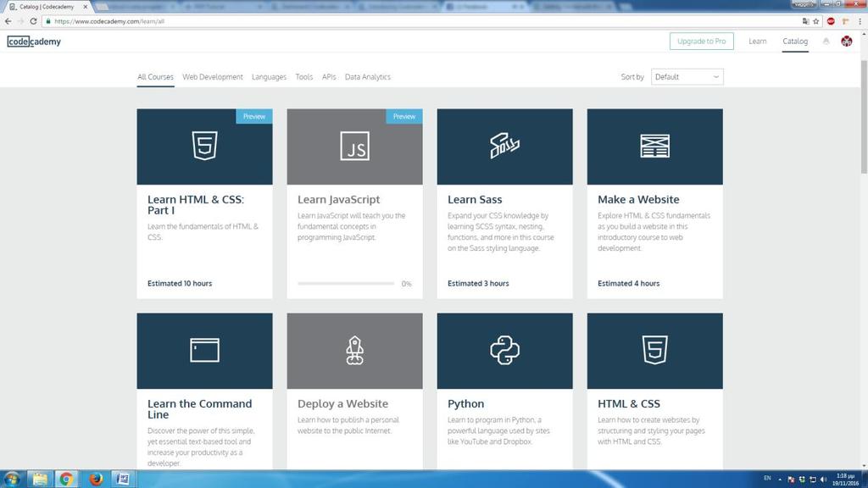Open Deploy a Website course title
The image size is (868, 488).
click(342, 403)
